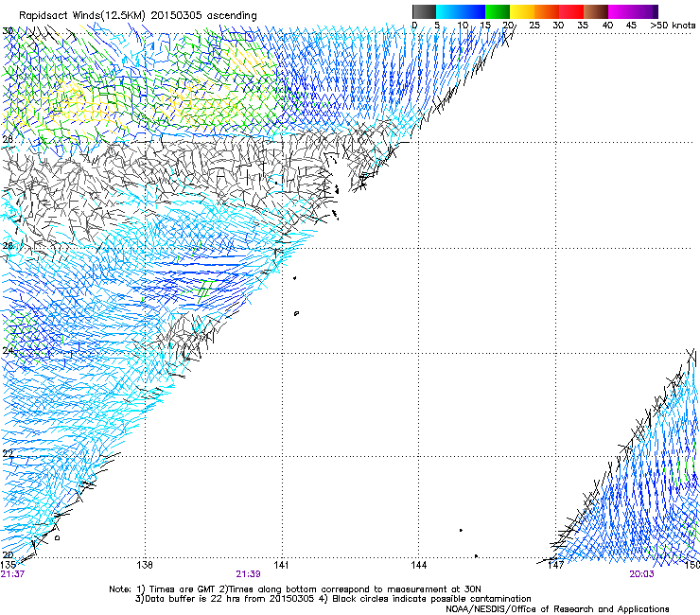This screenshot has height=615, width=700.
Task: Click the purple time stamp '21:37'
Action: pyautogui.click(x=12, y=574)
